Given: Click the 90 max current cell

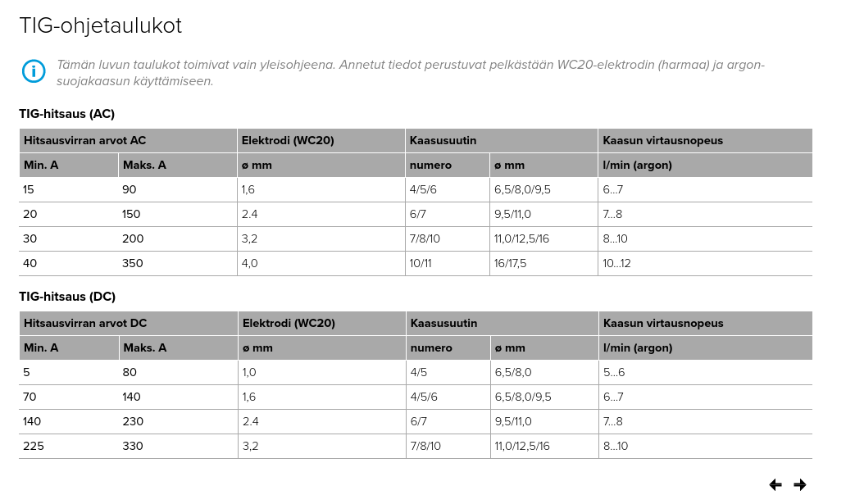Looking at the screenshot, I should click(130, 190).
